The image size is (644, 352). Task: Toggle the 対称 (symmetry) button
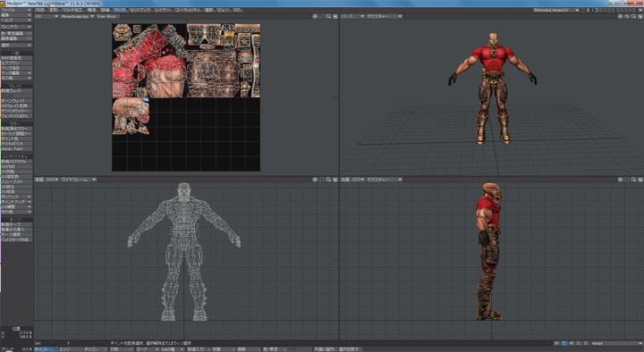[x=122, y=349]
